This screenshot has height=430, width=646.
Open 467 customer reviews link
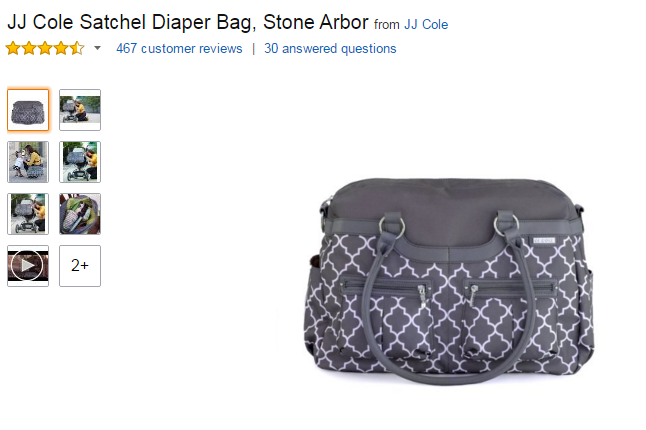[x=179, y=49]
